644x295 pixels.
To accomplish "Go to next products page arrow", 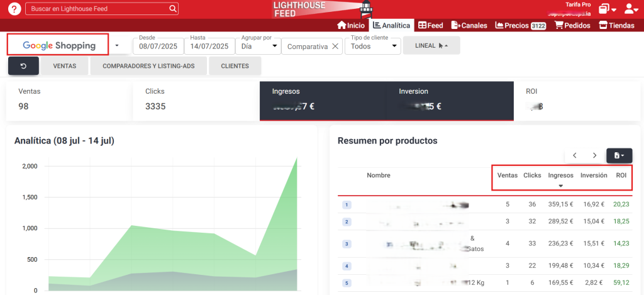I will coord(594,155).
